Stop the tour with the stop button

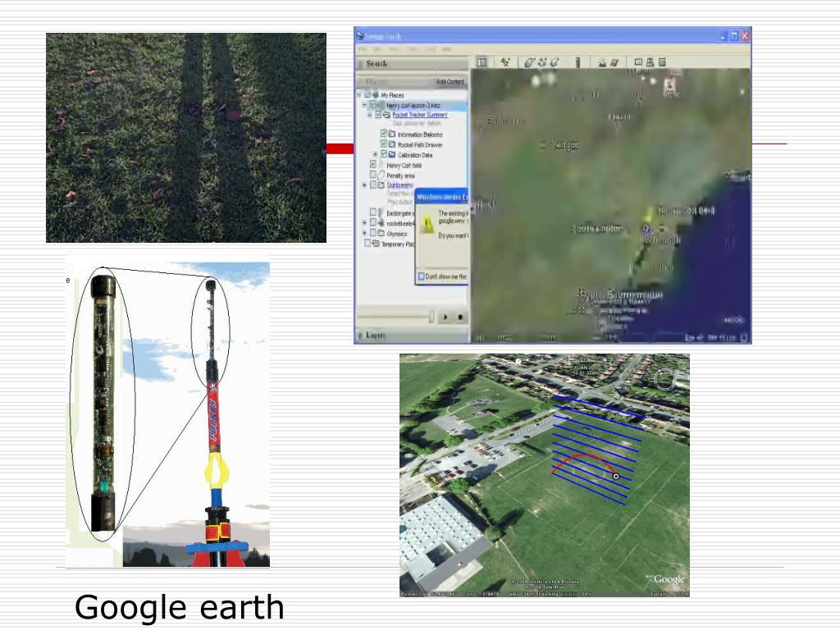[460, 317]
